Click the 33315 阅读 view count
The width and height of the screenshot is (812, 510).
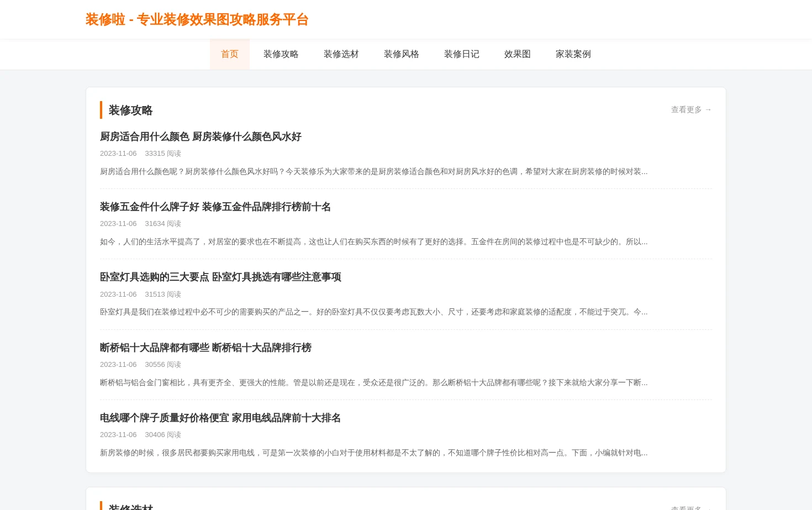click(163, 154)
